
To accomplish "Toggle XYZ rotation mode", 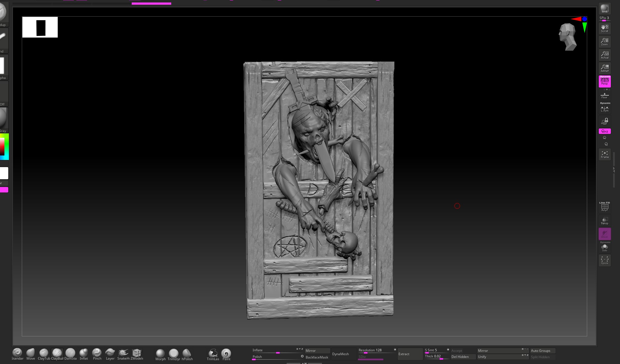I will [x=605, y=131].
